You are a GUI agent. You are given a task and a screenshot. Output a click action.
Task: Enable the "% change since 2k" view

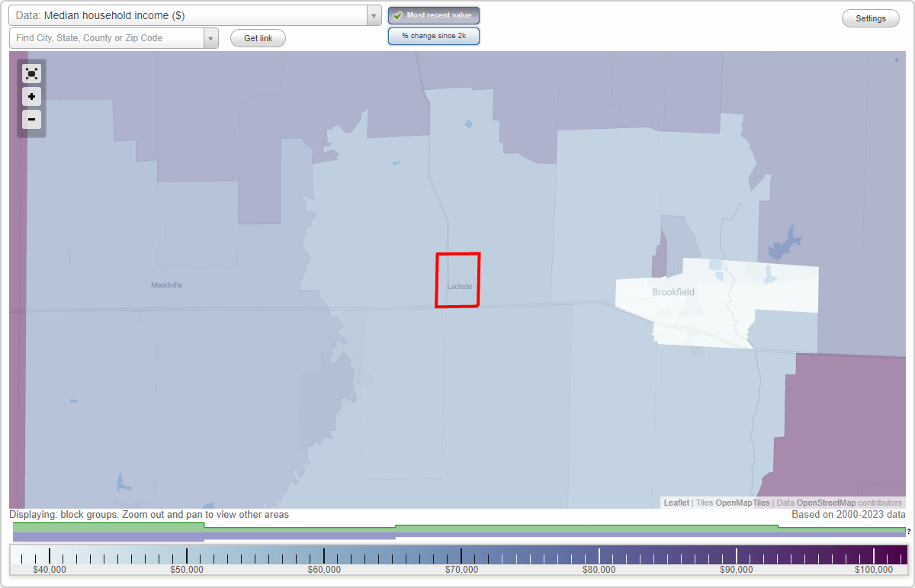point(433,35)
